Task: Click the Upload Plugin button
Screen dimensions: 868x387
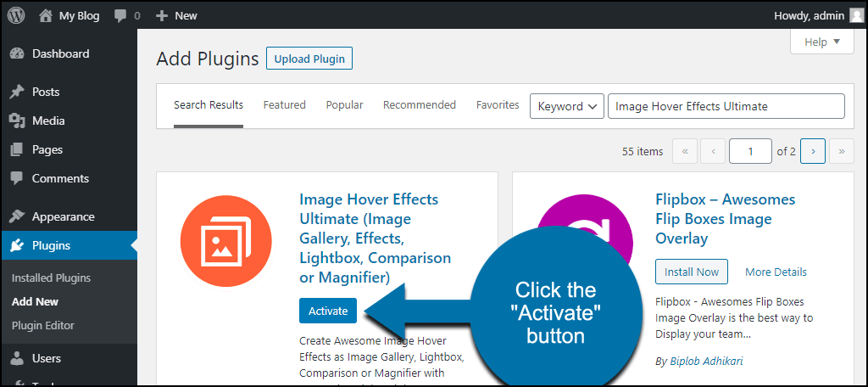Action: [x=309, y=59]
